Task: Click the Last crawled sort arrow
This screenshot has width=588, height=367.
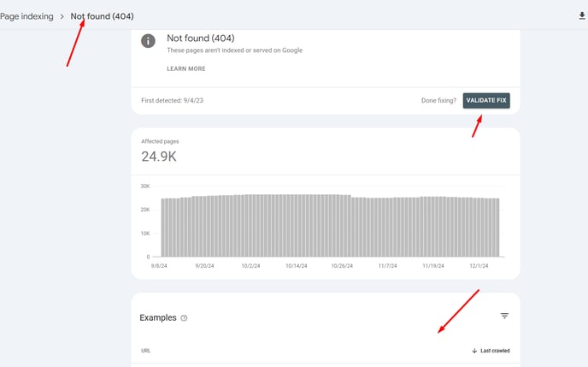Action: (x=474, y=351)
